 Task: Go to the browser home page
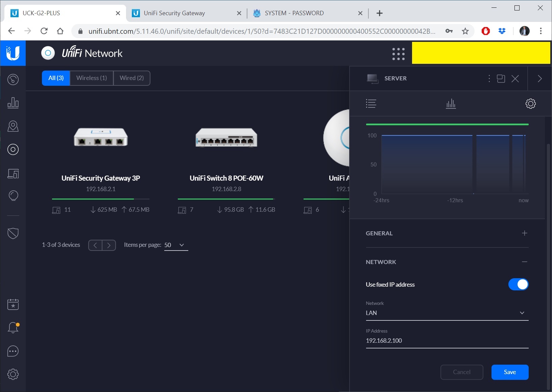click(60, 31)
